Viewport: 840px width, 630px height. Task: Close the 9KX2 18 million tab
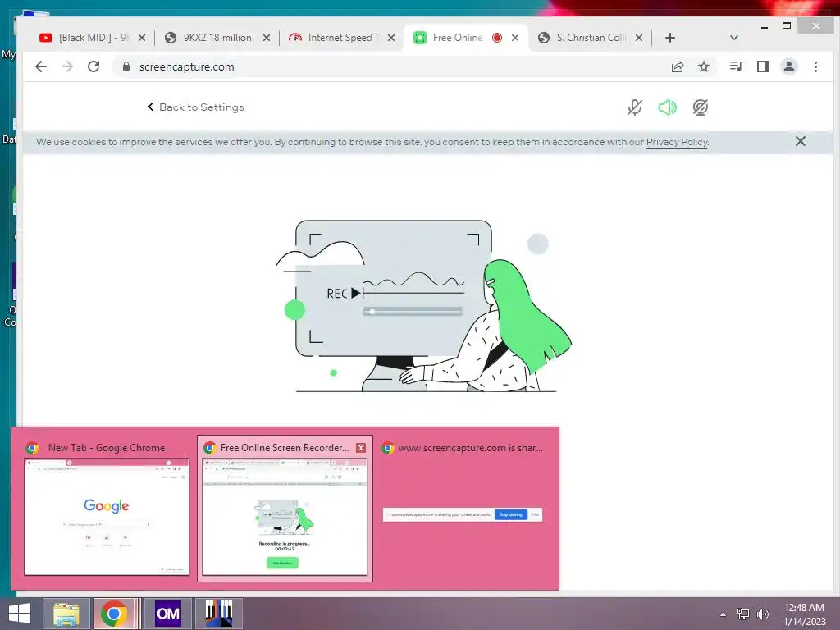267,38
